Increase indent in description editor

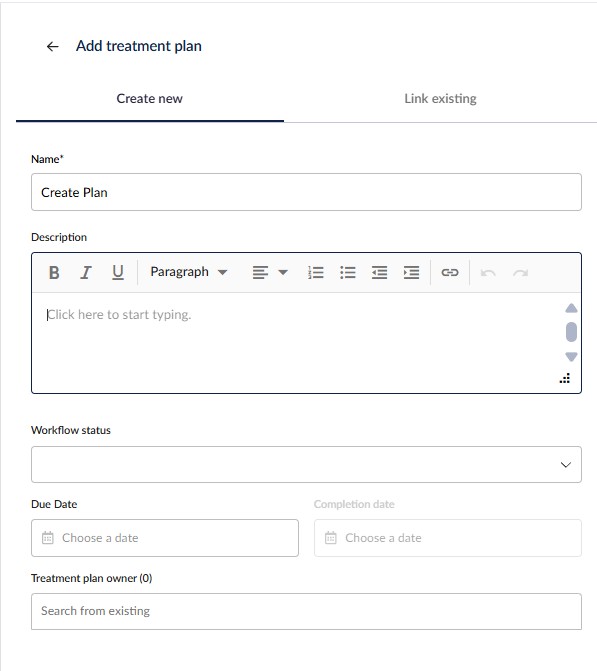[x=411, y=272]
